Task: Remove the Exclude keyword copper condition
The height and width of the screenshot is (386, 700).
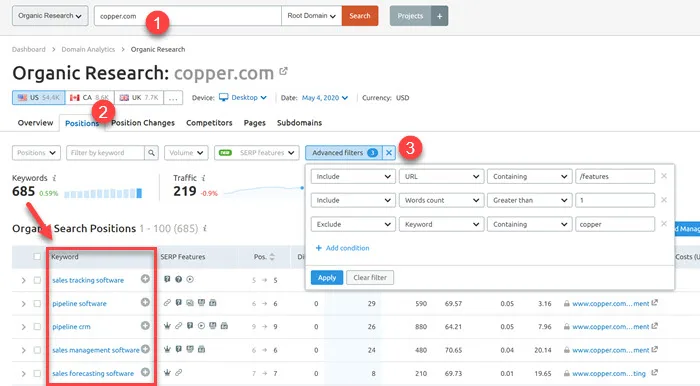Action: pos(664,224)
